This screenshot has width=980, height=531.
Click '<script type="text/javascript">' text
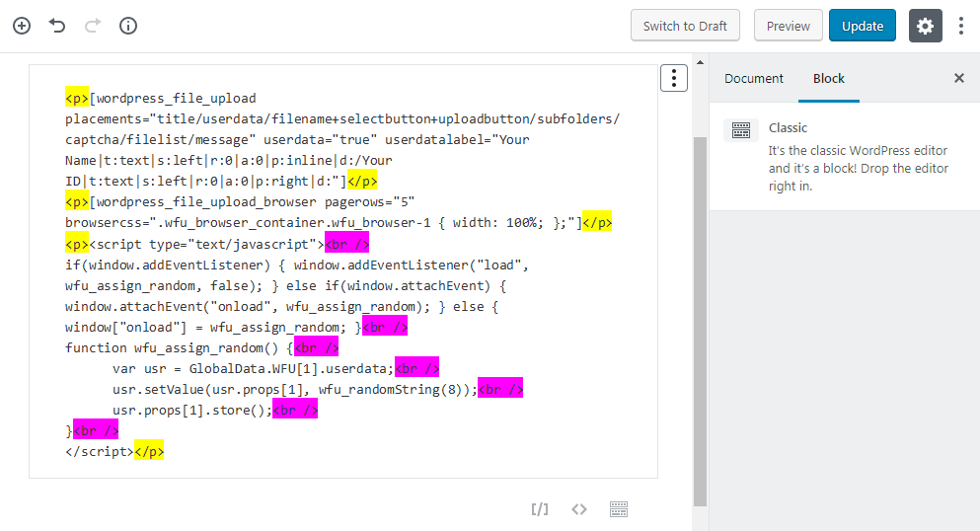tap(206, 244)
